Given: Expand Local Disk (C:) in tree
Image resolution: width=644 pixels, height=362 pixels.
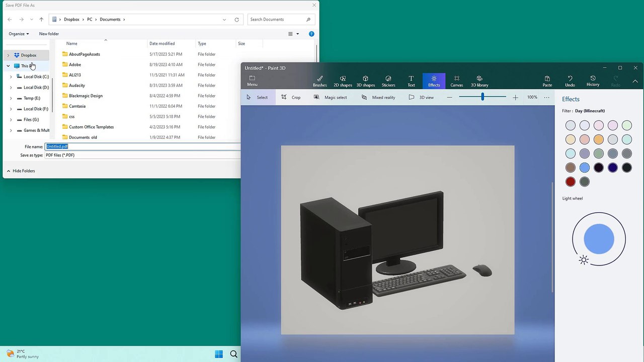Looking at the screenshot, I should click(x=11, y=77).
